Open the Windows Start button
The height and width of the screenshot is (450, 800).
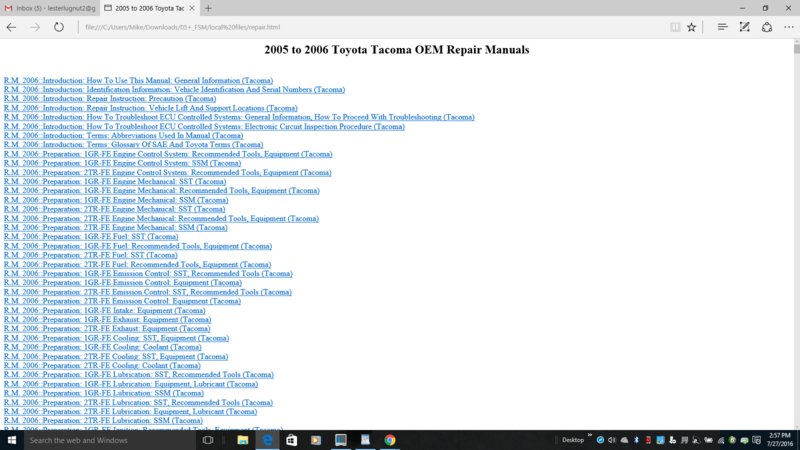coord(11,440)
